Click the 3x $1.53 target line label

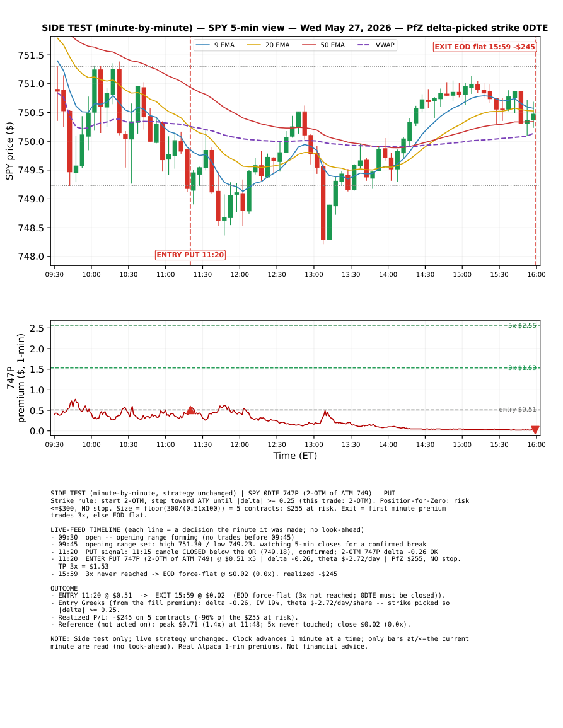[x=522, y=367]
